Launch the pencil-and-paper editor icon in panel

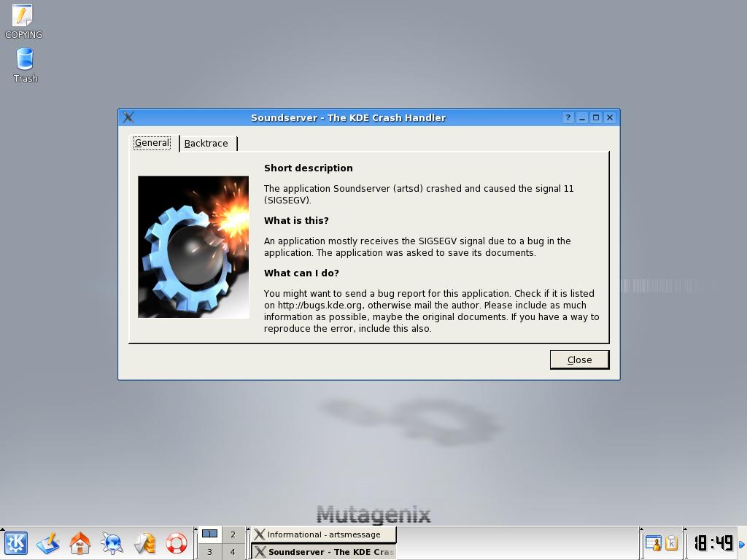(x=48, y=542)
